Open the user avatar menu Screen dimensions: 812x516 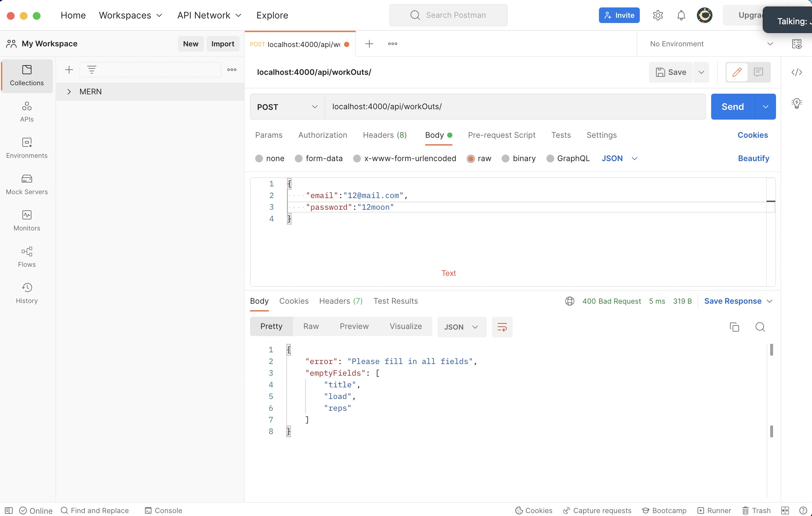(x=704, y=15)
